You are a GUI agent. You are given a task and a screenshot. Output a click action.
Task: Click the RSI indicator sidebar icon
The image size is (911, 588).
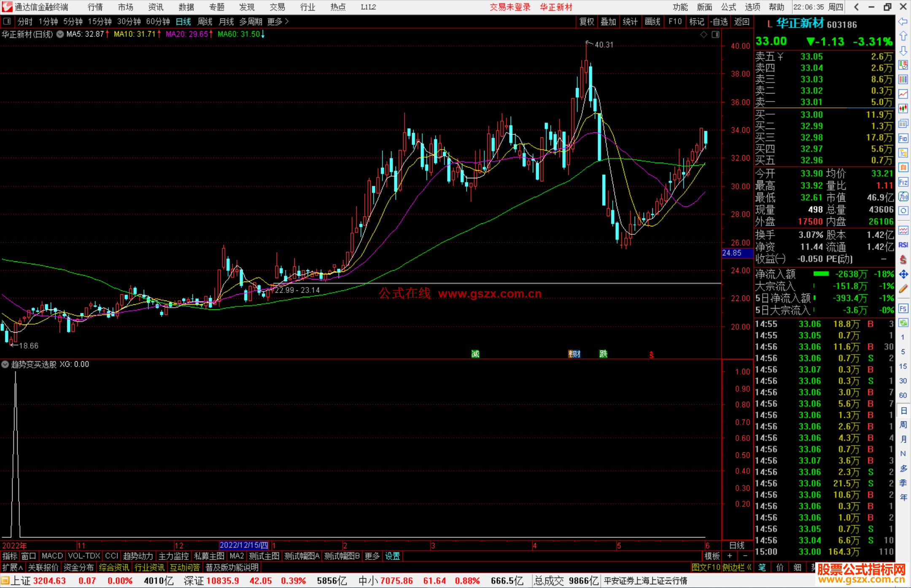click(x=903, y=245)
